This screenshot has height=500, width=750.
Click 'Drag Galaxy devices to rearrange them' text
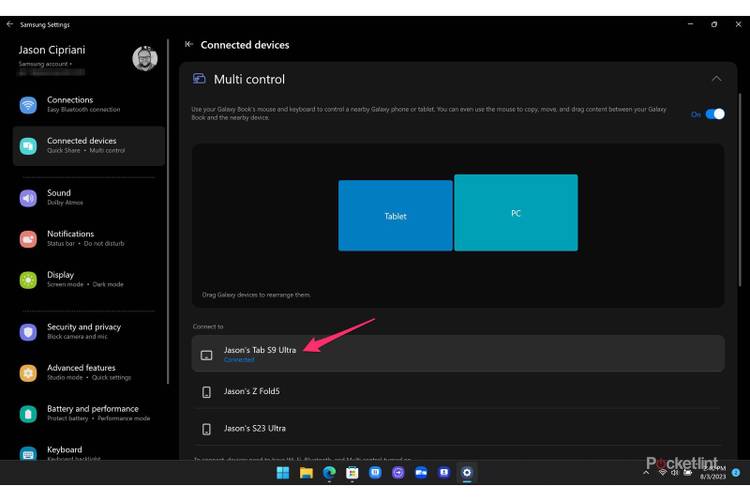(x=256, y=295)
